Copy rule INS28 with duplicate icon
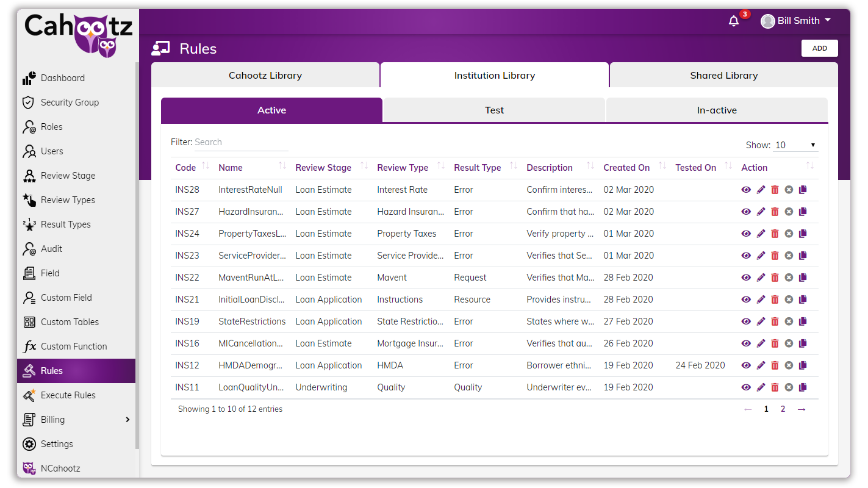This screenshot has width=868, height=488. (803, 190)
